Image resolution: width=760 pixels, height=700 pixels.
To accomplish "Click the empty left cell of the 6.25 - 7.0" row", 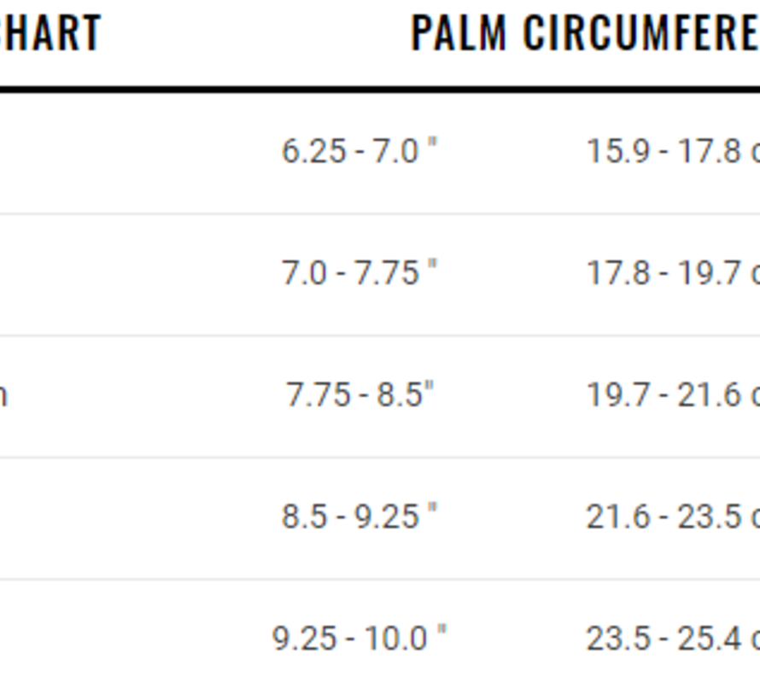I will (x=102, y=151).
